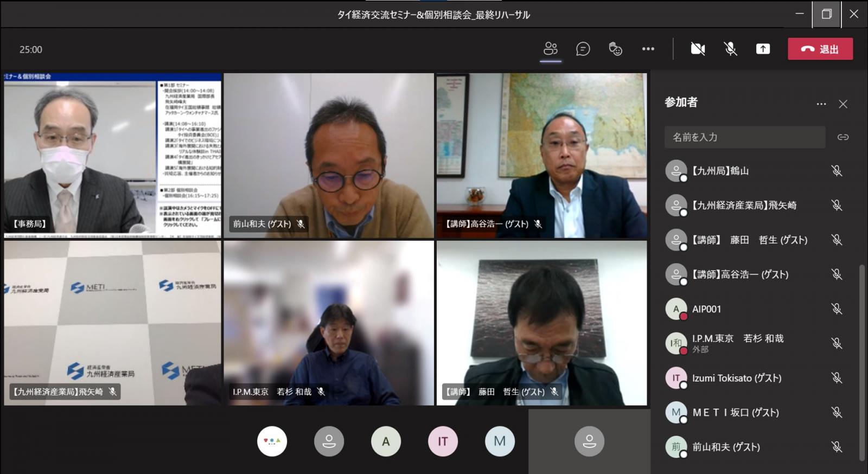This screenshot has height=474, width=868.
Task: Open the share content icon
Action: tap(763, 49)
